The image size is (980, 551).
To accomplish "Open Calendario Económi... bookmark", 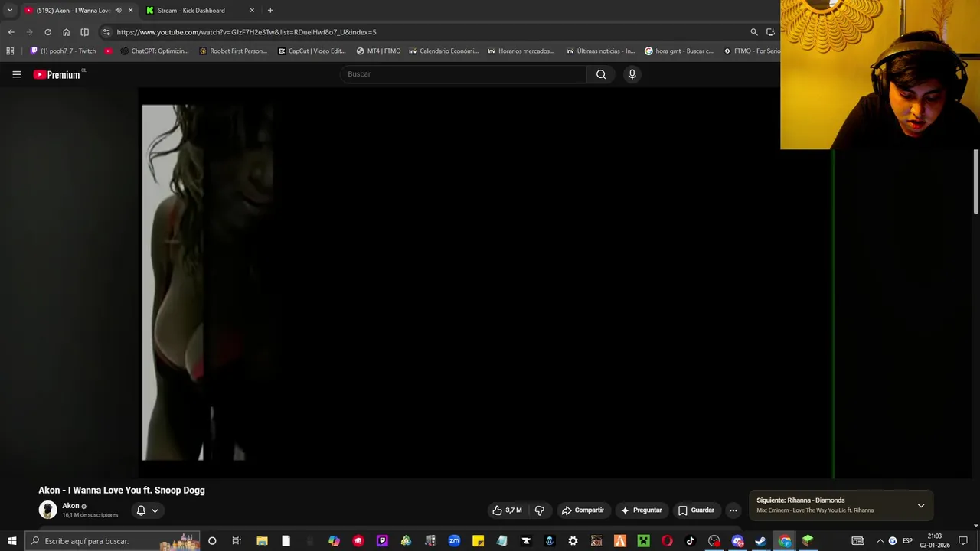I will click(x=443, y=51).
